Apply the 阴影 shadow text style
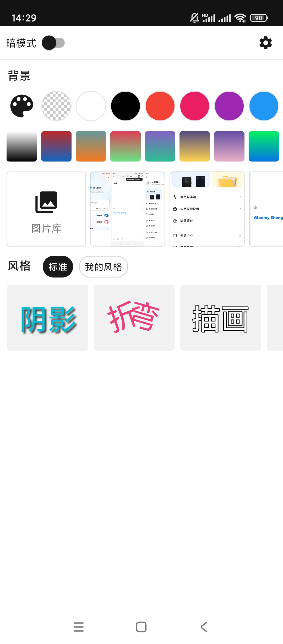The height and width of the screenshot is (644, 283). pyautogui.click(x=48, y=318)
